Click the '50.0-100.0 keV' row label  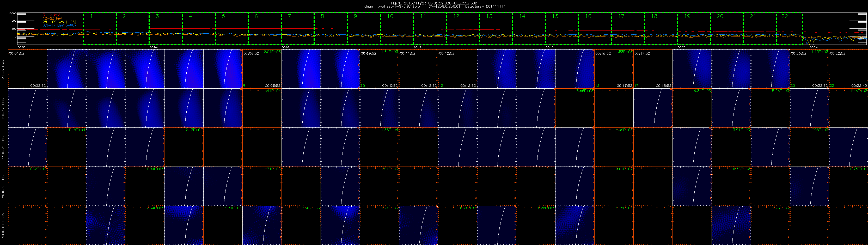tap(3, 225)
